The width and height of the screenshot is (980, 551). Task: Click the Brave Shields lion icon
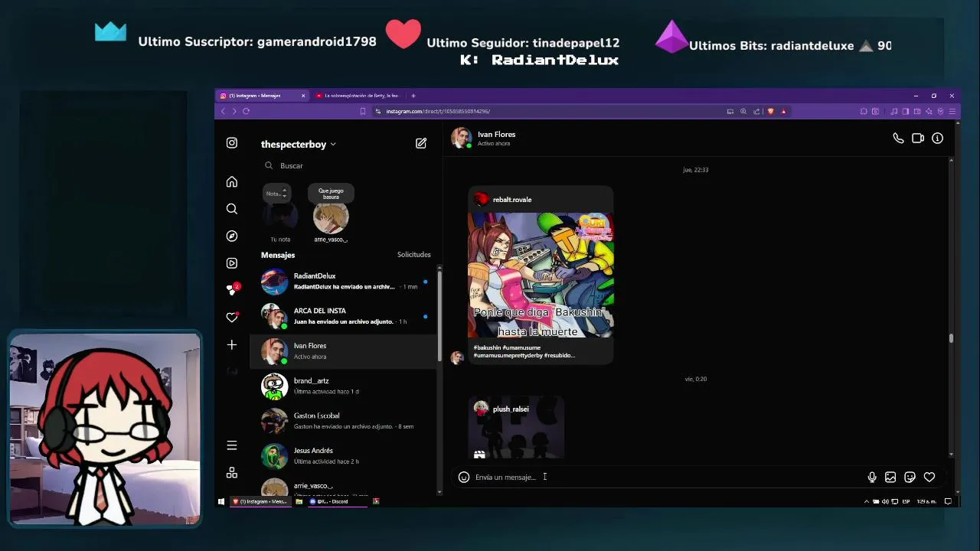tap(771, 111)
